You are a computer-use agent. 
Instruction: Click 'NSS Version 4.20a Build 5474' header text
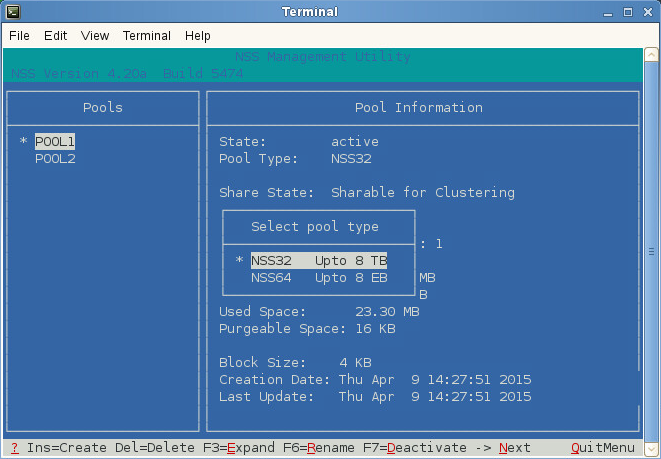click(x=127, y=74)
